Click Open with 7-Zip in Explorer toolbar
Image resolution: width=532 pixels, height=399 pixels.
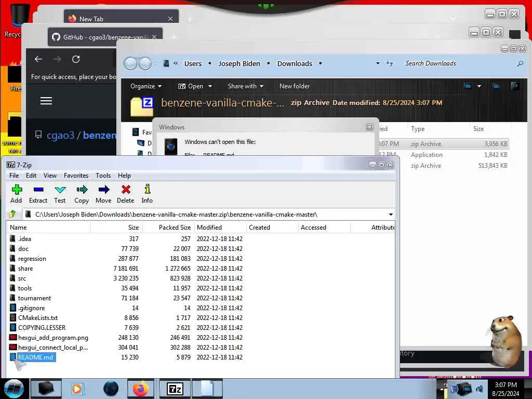(191, 86)
